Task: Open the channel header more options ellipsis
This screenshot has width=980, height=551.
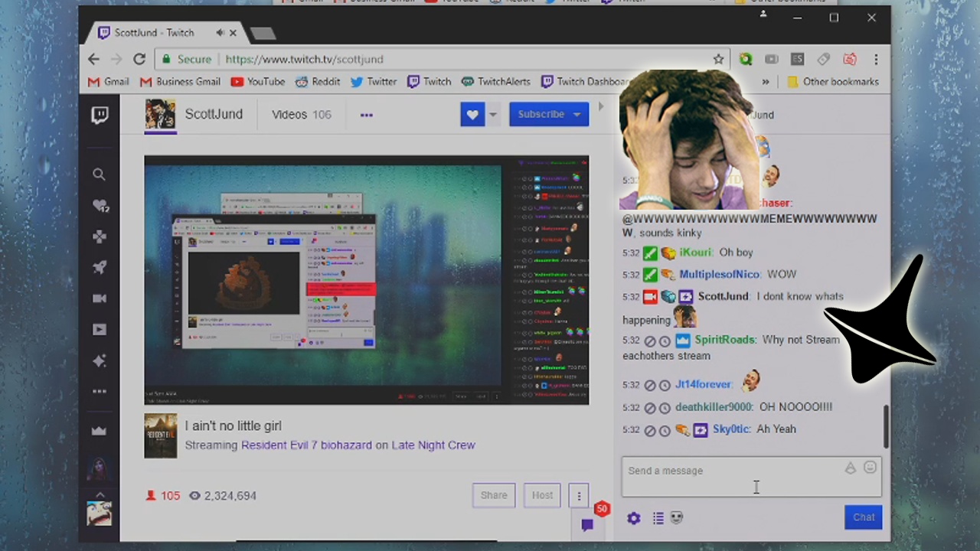Action: pyautogui.click(x=367, y=115)
